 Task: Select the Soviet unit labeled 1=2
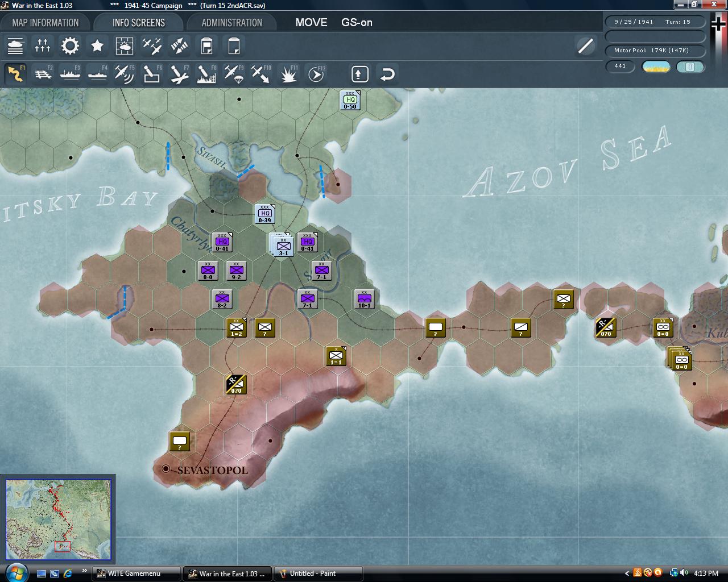click(x=236, y=327)
